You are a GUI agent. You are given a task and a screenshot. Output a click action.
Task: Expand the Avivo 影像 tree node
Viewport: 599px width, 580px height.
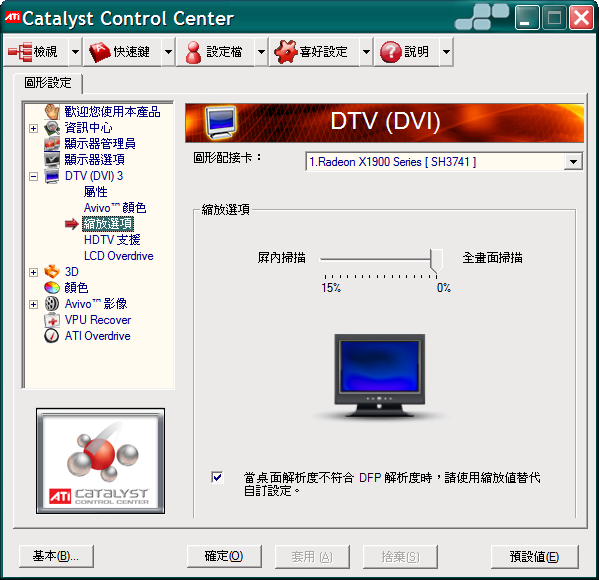click(x=34, y=305)
